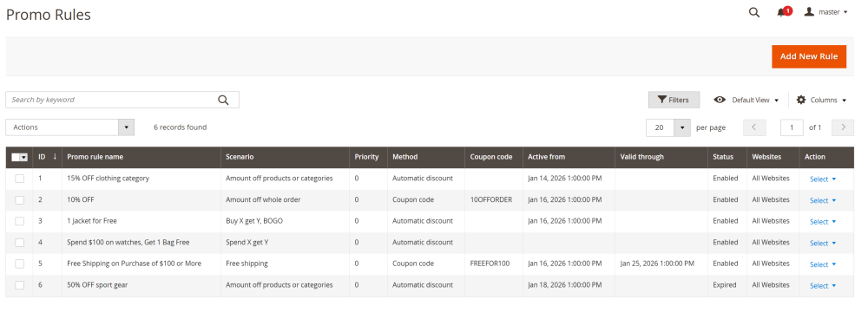Sort by the Status column header
This screenshot has width=868, height=319.
[x=727, y=157]
